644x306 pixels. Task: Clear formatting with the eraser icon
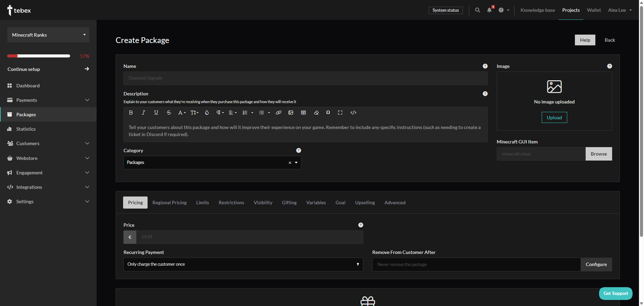click(316, 113)
